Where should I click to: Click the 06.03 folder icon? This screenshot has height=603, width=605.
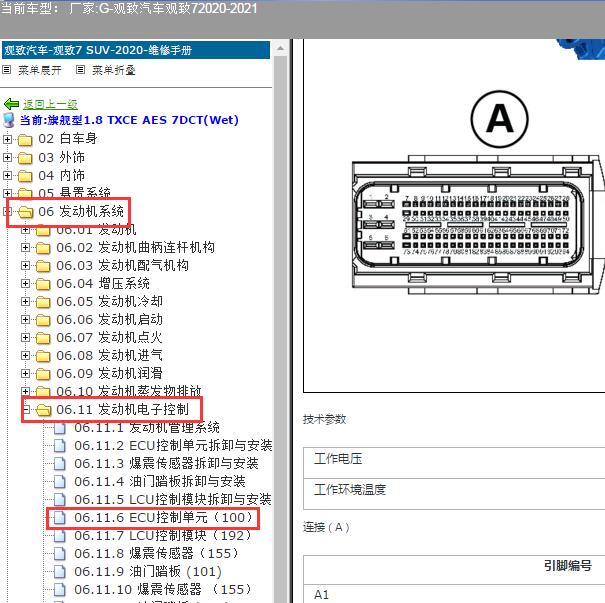(x=43, y=266)
